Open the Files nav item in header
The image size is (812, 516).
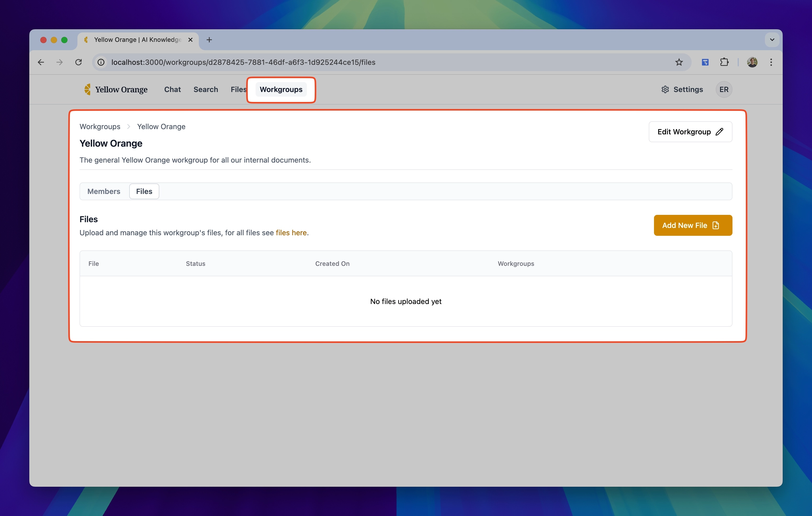(238, 89)
